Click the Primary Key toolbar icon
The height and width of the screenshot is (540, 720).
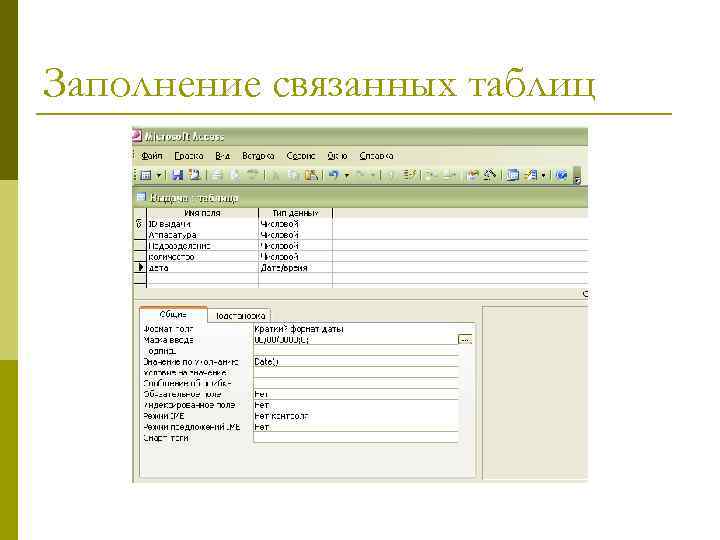390,175
